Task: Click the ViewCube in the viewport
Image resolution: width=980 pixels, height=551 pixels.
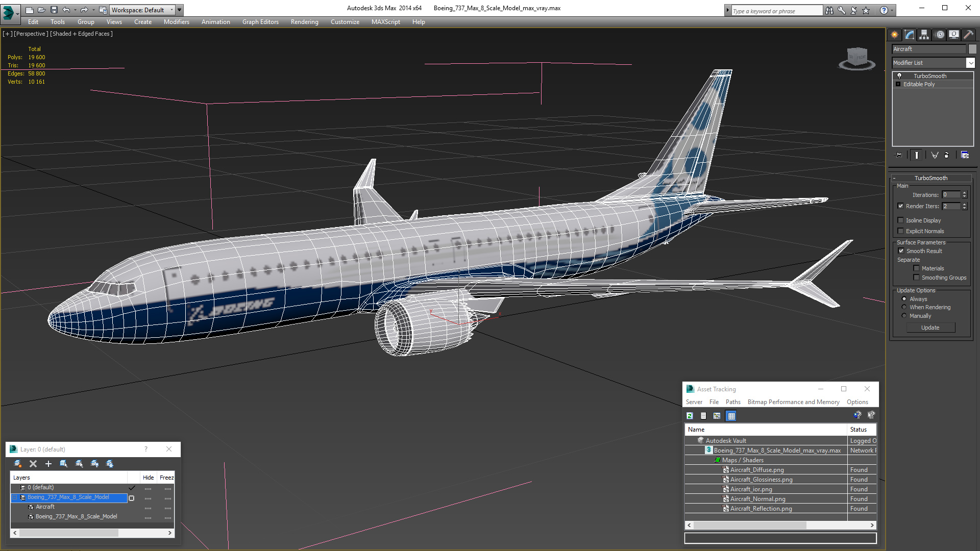Action: (857, 58)
